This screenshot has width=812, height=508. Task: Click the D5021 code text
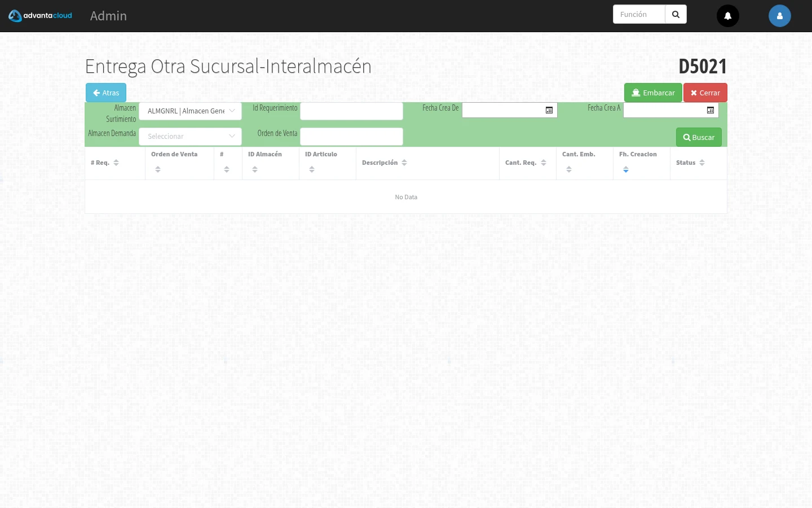coord(703,66)
